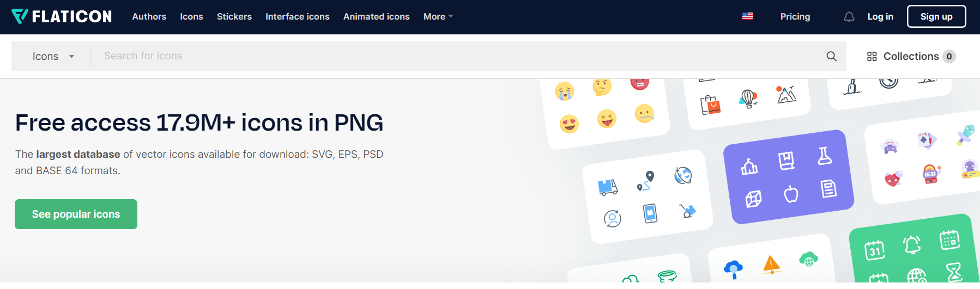Click the Collections grid icon
Screen dimensions: 980x289
(872, 56)
